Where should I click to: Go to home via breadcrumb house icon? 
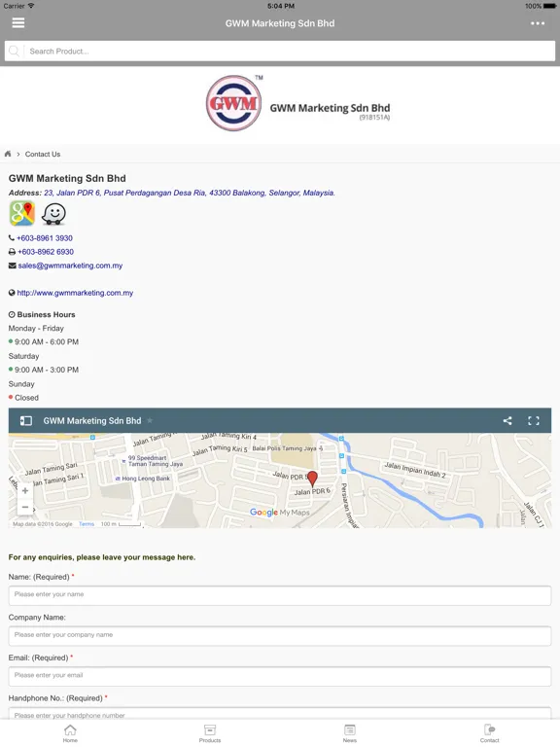(8, 154)
